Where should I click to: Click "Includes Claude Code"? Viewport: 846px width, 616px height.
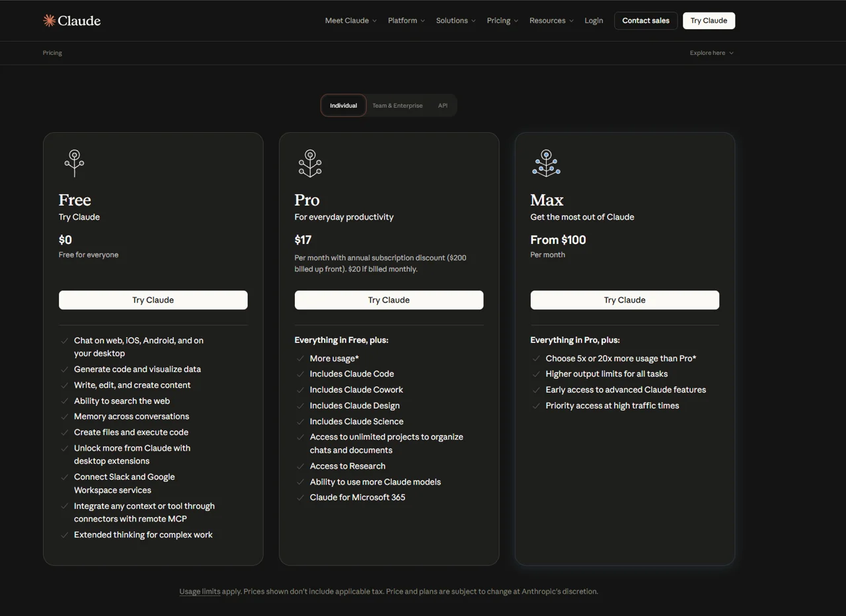pyautogui.click(x=352, y=374)
